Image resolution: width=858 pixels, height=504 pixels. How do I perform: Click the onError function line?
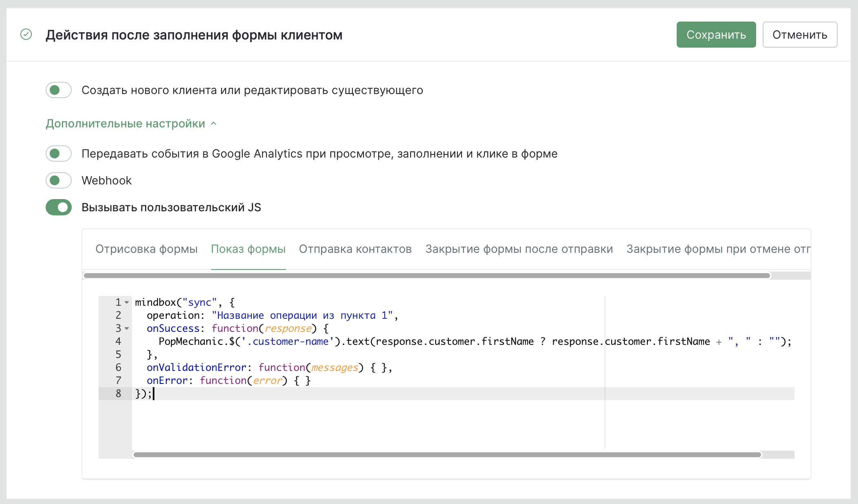pos(229,381)
